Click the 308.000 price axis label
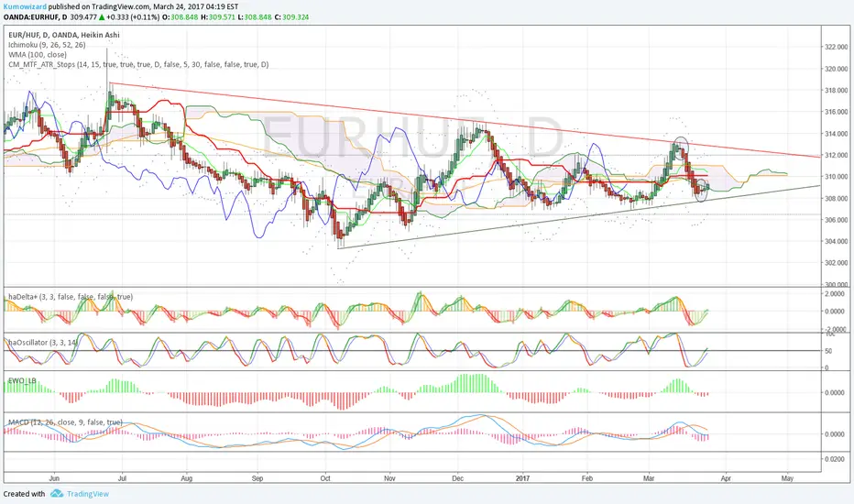Viewport: 854px width, 504px height. (x=836, y=198)
